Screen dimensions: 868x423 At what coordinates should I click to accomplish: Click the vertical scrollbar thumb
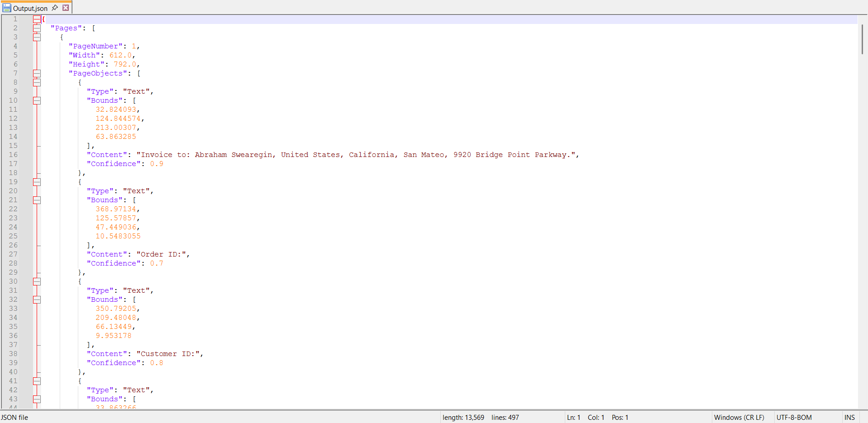[863, 39]
